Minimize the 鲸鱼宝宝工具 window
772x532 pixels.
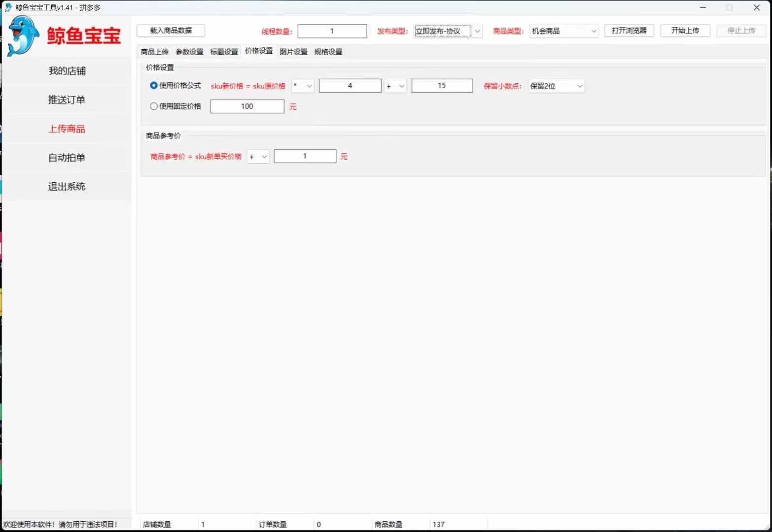(x=703, y=7)
